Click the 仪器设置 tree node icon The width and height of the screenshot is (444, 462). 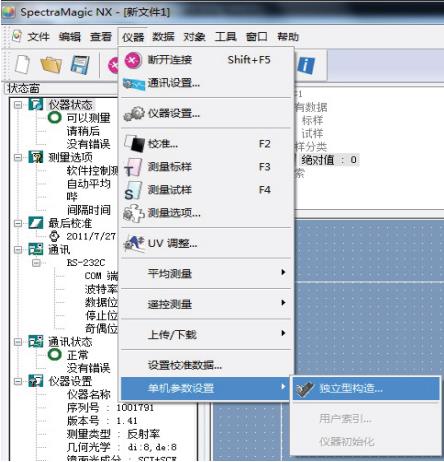(36, 381)
